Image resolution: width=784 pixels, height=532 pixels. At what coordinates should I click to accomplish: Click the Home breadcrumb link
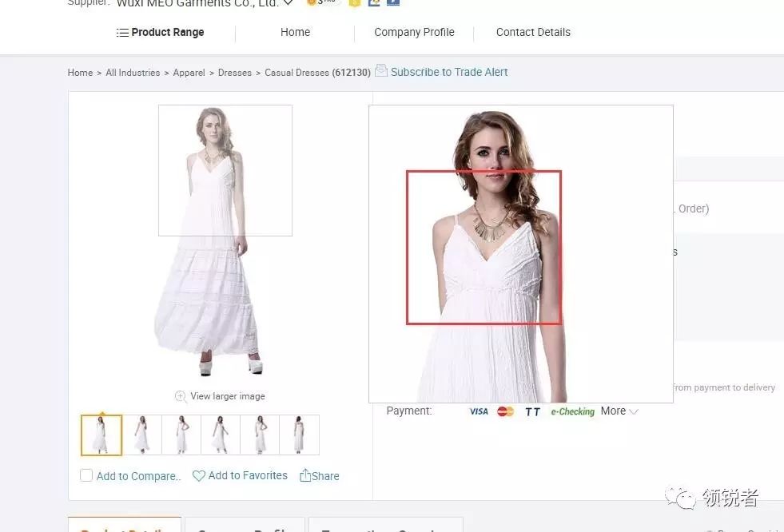(x=80, y=73)
